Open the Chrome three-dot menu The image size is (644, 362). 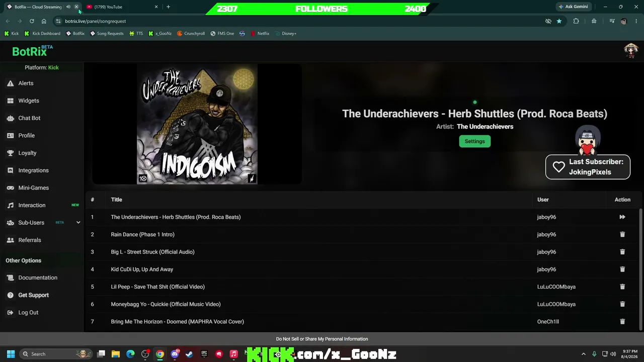(x=636, y=21)
